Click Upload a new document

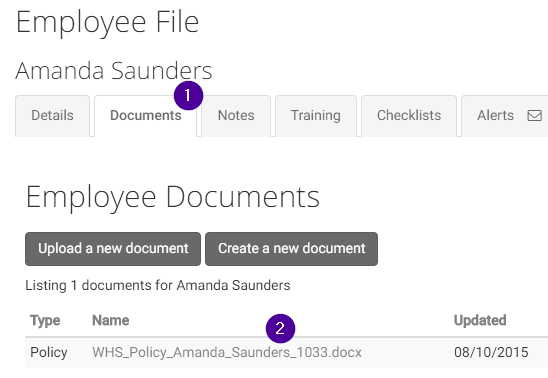point(113,249)
